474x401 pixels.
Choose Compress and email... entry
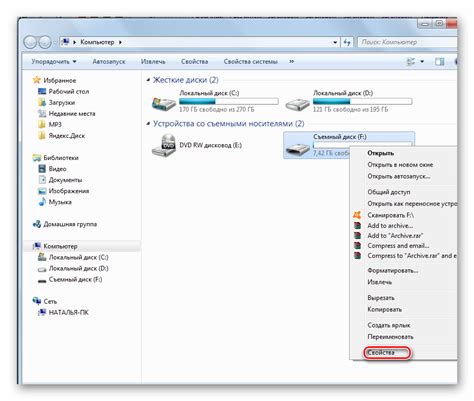point(398,246)
